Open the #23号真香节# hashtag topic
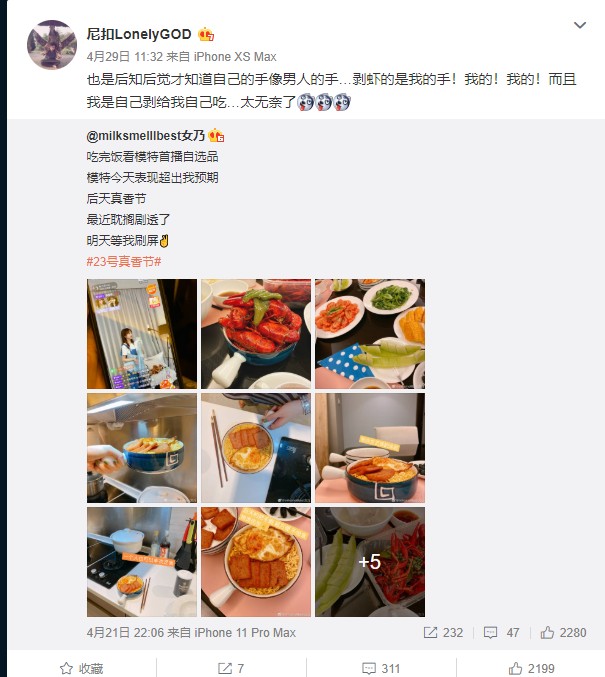Screen dimensions: 605x677 coord(124,261)
